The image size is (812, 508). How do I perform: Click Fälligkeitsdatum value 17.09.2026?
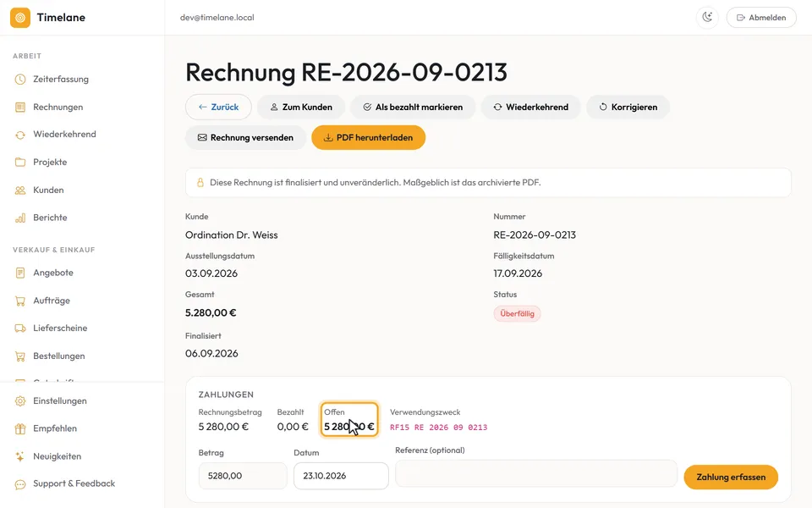coord(518,273)
